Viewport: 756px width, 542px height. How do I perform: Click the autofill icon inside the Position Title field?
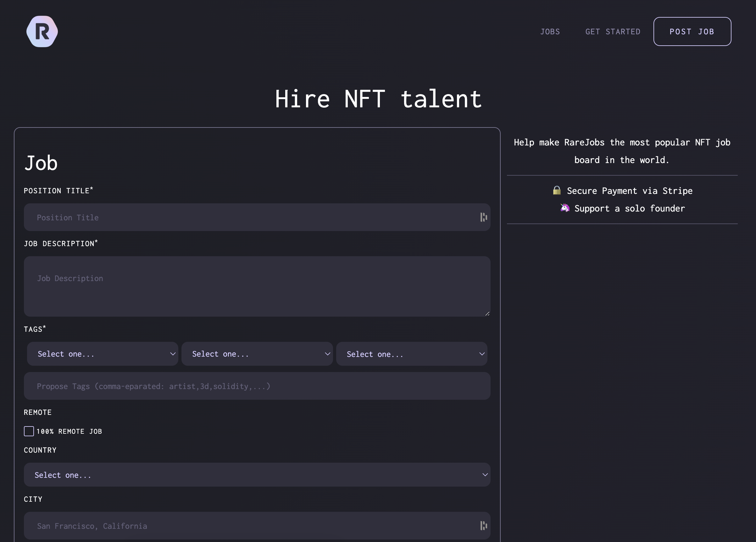pos(484,217)
